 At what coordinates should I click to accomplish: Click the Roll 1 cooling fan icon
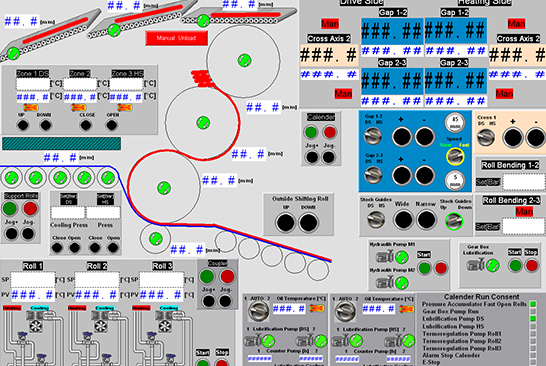36,326
